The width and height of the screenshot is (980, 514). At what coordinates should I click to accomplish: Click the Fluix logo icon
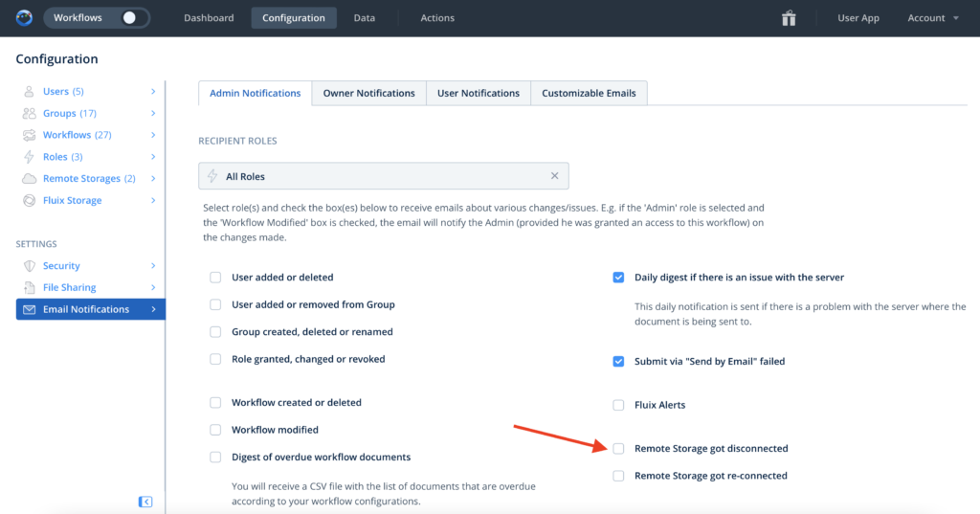point(24,17)
